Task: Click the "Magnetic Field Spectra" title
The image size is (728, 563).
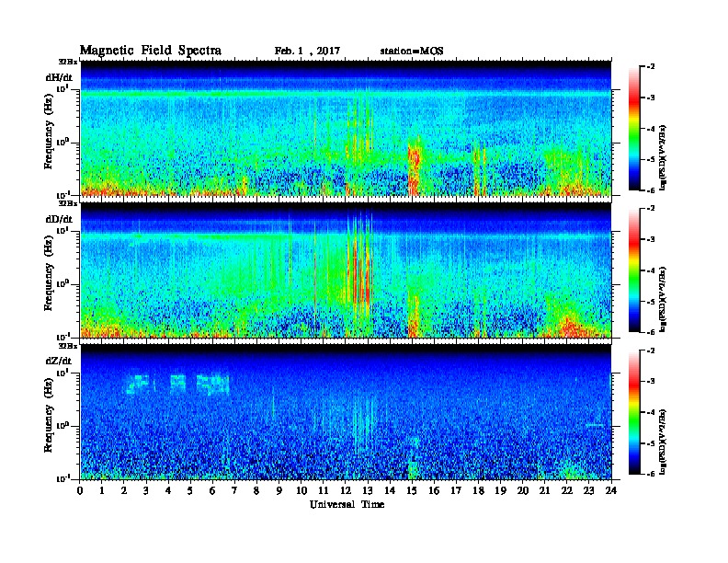Action: pos(151,51)
